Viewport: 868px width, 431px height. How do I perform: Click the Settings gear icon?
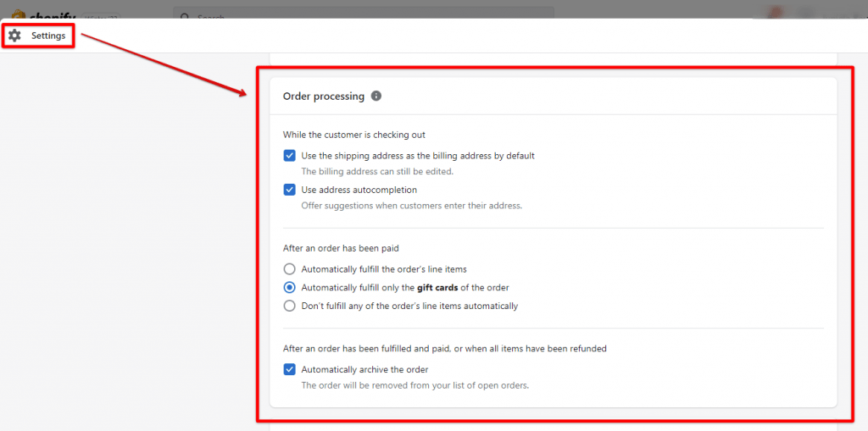(15, 36)
